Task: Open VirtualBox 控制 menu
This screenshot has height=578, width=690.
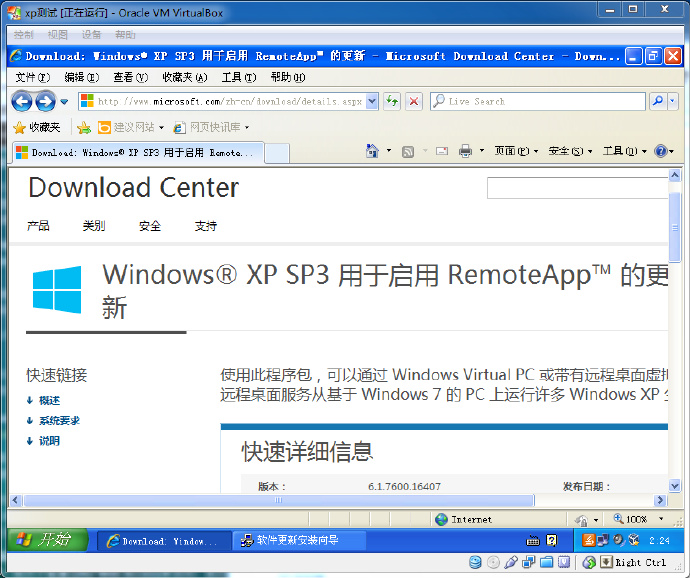Action: pos(23,34)
